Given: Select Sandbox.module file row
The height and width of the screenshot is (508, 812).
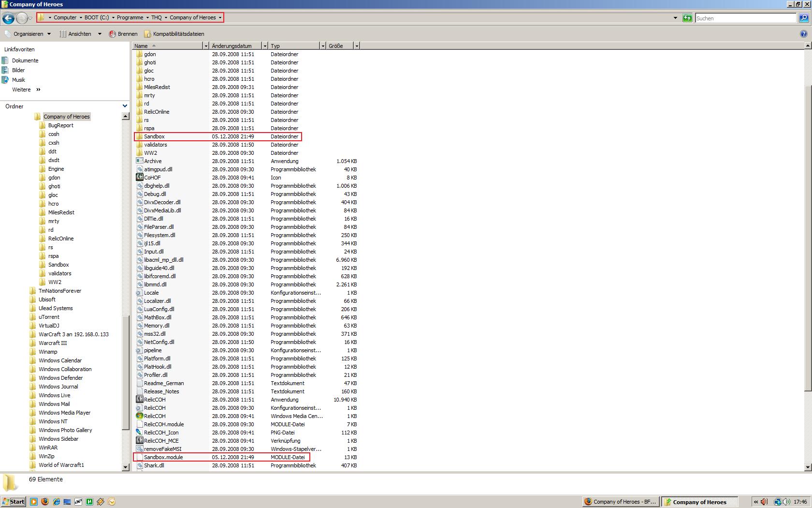Looking at the screenshot, I should click(x=221, y=457).
